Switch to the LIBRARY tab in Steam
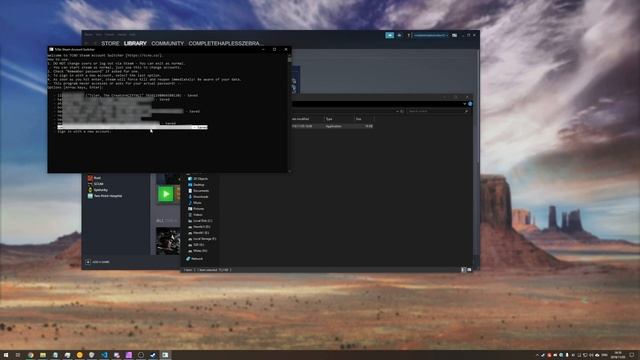Viewport: 640px width, 360px height. (135, 43)
